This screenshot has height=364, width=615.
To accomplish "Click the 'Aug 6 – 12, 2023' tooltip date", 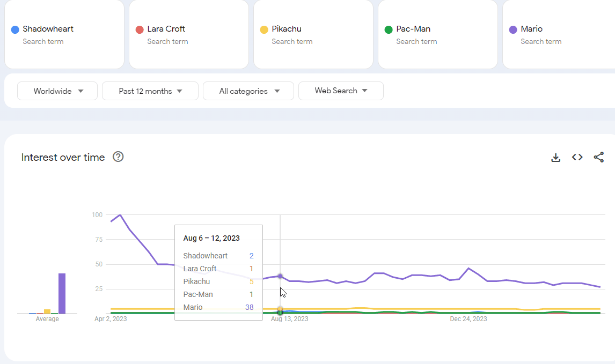I will 211,238.
